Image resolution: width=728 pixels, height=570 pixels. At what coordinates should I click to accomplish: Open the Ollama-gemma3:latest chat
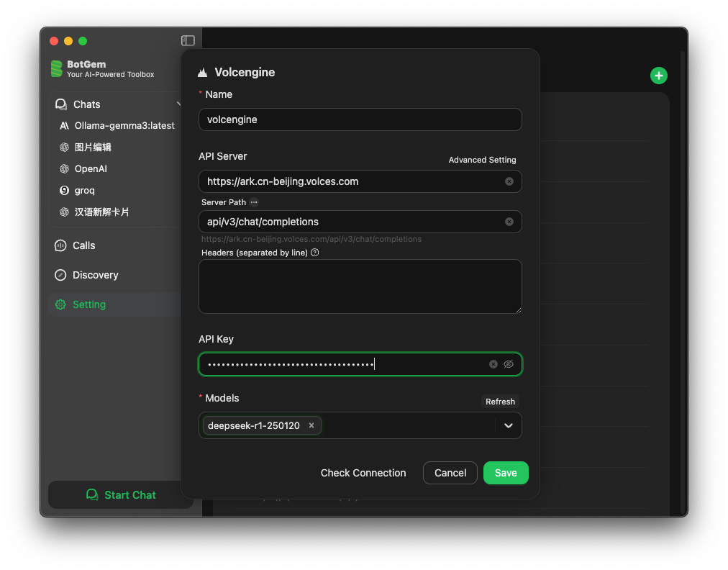pyautogui.click(x=124, y=125)
